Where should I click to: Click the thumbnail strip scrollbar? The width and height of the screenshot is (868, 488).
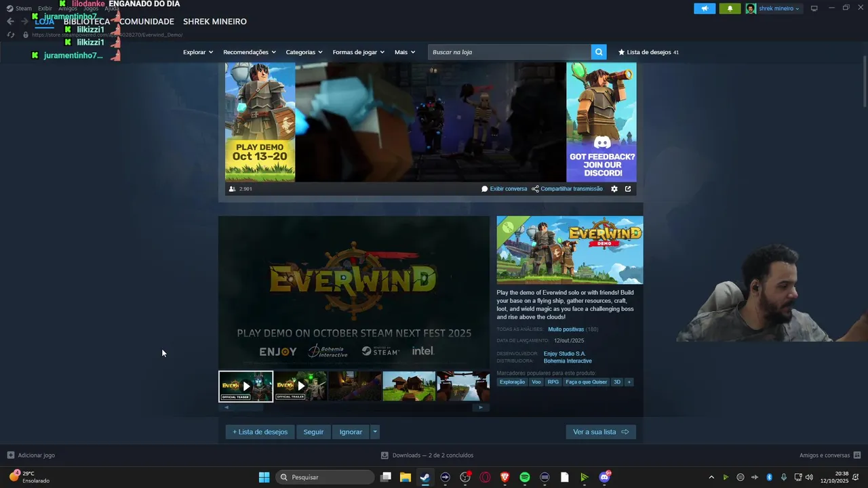point(248,407)
